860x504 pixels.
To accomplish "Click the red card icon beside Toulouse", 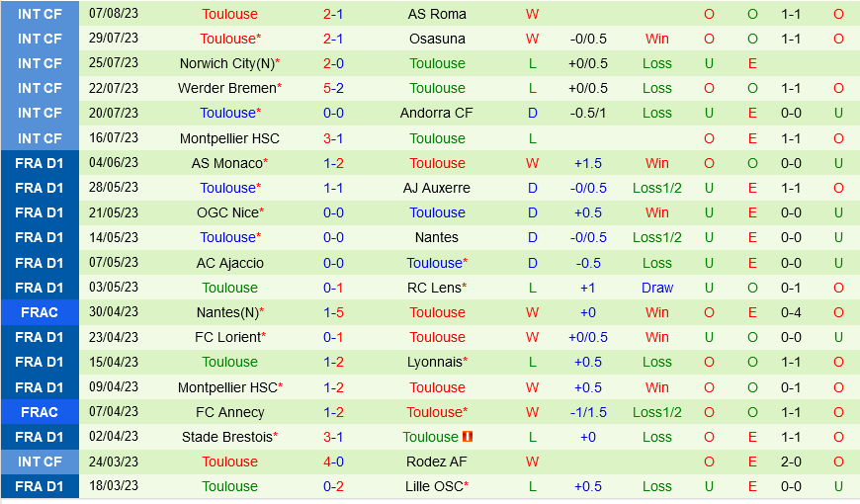I will 468,437.
